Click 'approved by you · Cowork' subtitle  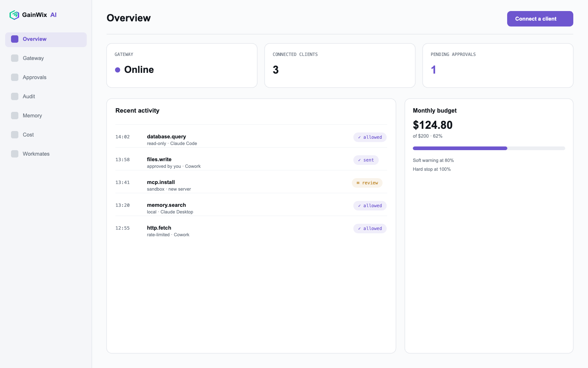pos(174,166)
